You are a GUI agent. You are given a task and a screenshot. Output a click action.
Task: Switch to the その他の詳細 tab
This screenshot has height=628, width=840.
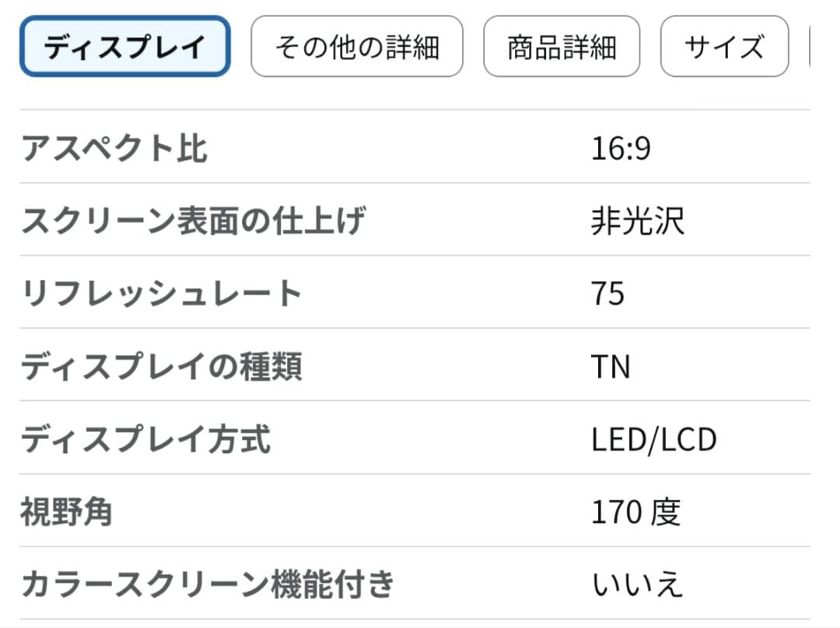coord(358,47)
